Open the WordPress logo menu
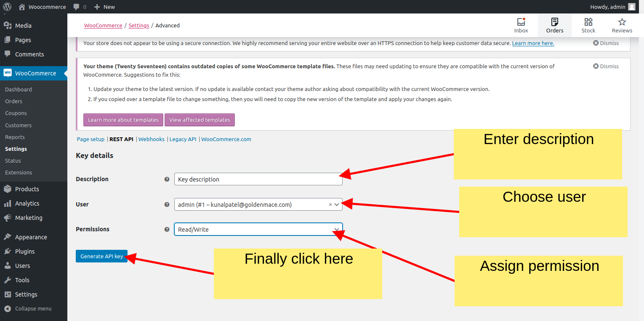Image resolution: width=644 pixels, height=321 pixels. coord(7,7)
